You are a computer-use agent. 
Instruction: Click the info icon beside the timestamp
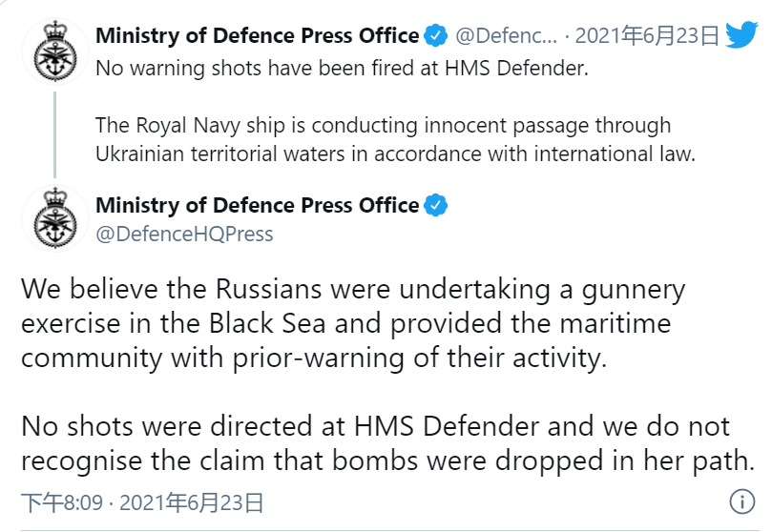tap(741, 501)
